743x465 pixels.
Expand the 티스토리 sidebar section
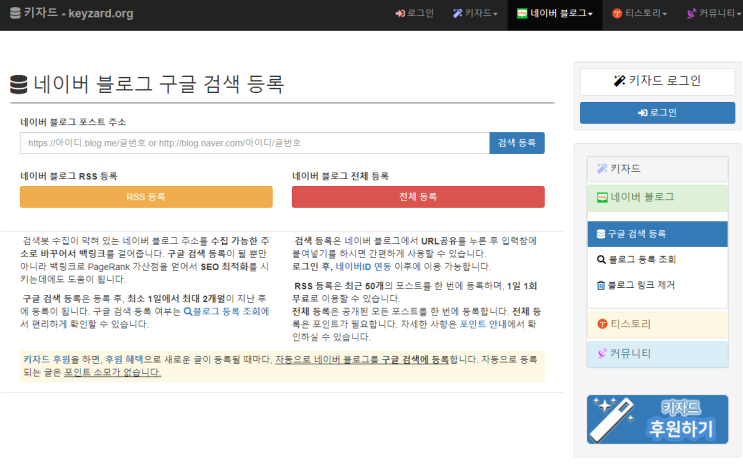pos(657,324)
